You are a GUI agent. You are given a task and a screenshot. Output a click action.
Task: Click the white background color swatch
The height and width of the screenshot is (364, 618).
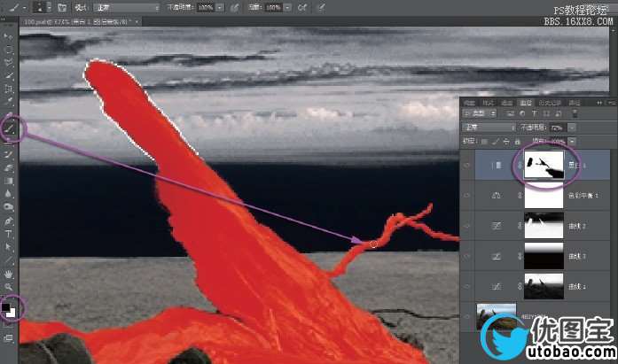tap(12, 313)
